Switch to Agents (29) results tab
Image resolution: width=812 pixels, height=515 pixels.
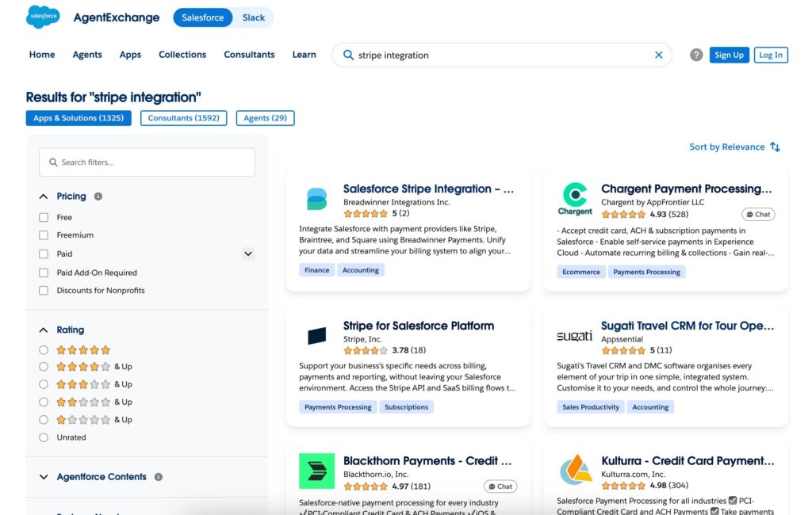(x=265, y=118)
